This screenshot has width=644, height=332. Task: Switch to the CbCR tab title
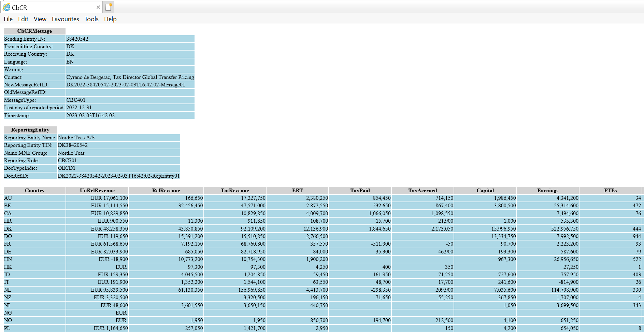19,8
